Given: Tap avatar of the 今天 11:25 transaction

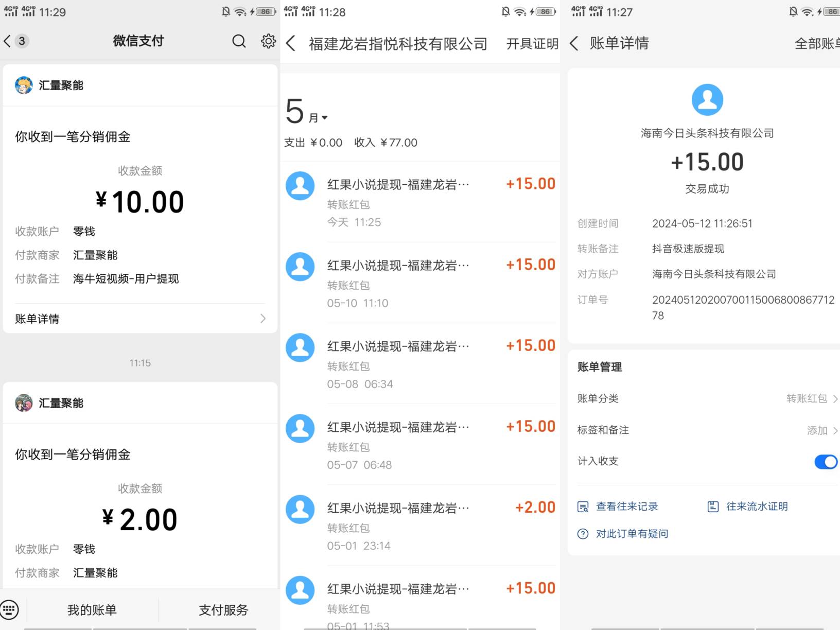Looking at the screenshot, I should tap(300, 186).
